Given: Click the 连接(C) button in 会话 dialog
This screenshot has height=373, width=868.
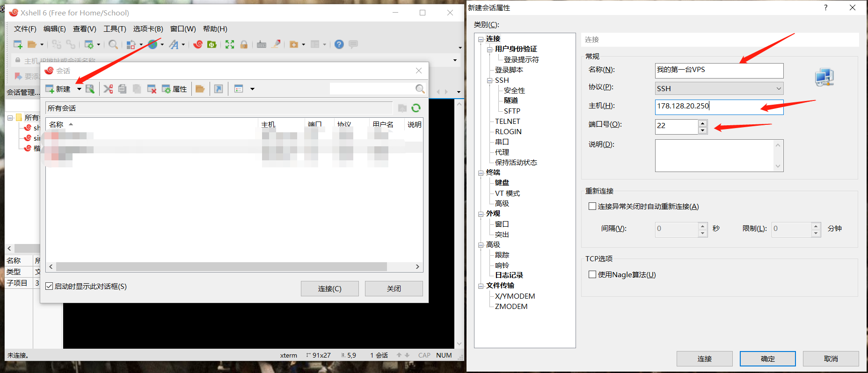Looking at the screenshot, I should pyautogui.click(x=330, y=288).
